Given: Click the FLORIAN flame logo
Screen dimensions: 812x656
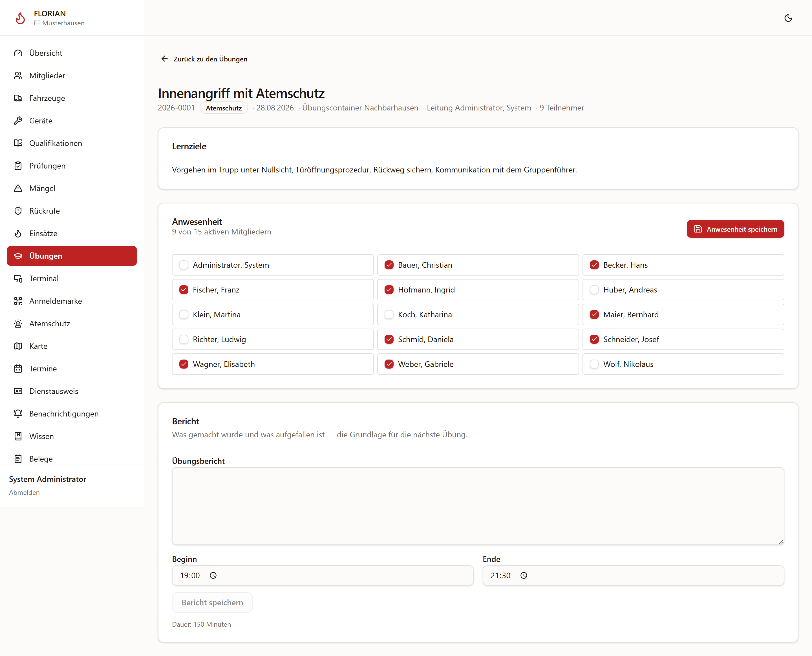Looking at the screenshot, I should (x=20, y=18).
